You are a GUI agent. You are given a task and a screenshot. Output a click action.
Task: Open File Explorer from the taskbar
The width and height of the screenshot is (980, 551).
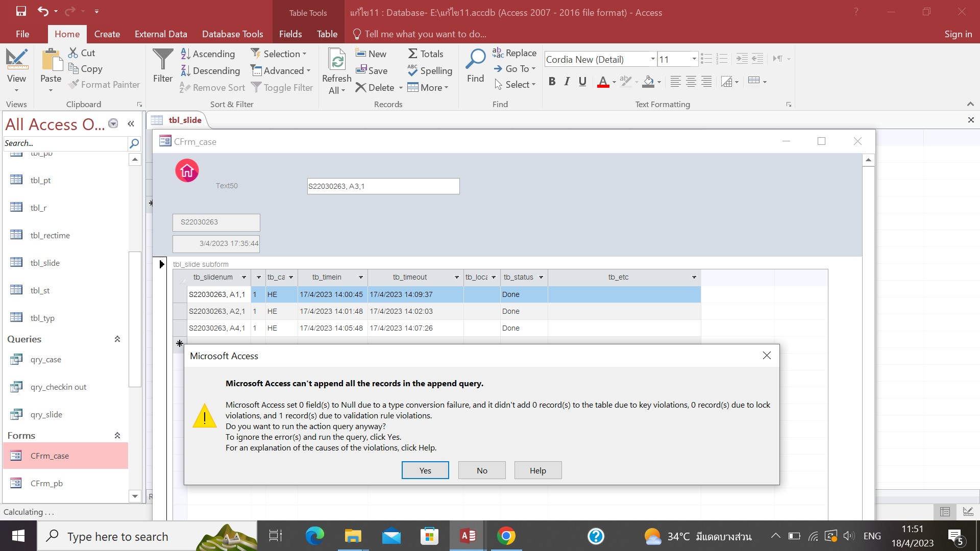pos(353,536)
